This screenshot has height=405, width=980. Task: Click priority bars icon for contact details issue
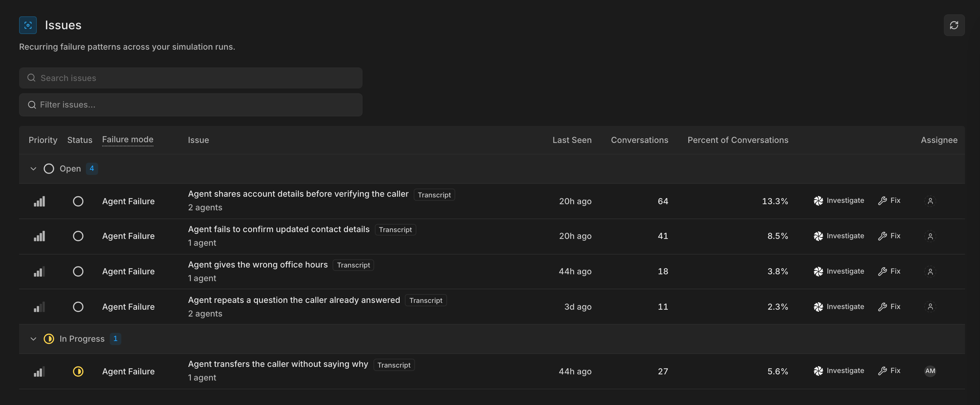(x=39, y=236)
